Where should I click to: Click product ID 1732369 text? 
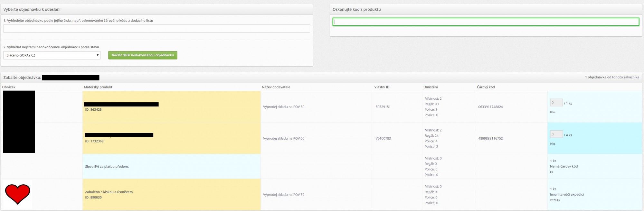(94, 141)
